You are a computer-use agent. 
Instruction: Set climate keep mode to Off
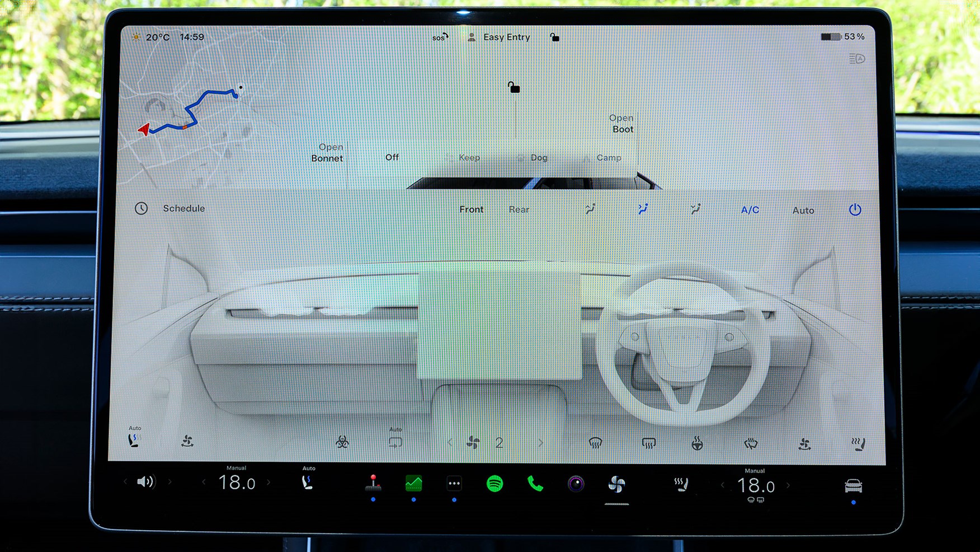click(392, 157)
